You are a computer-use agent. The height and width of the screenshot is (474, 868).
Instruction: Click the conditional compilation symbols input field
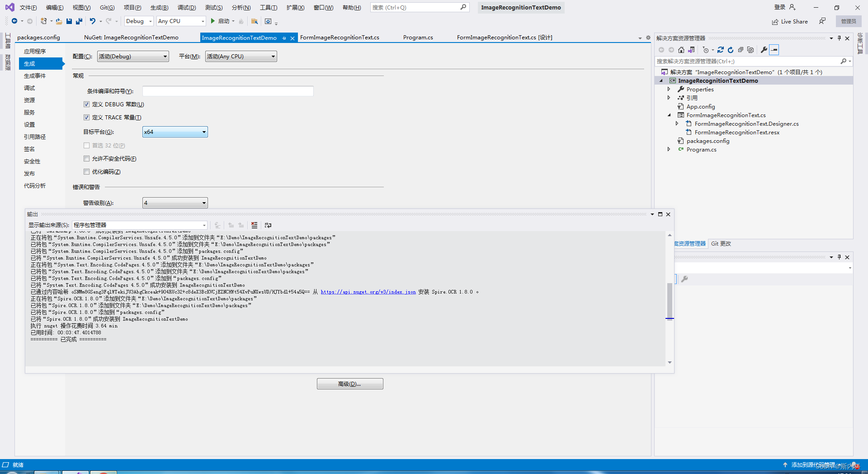click(228, 91)
